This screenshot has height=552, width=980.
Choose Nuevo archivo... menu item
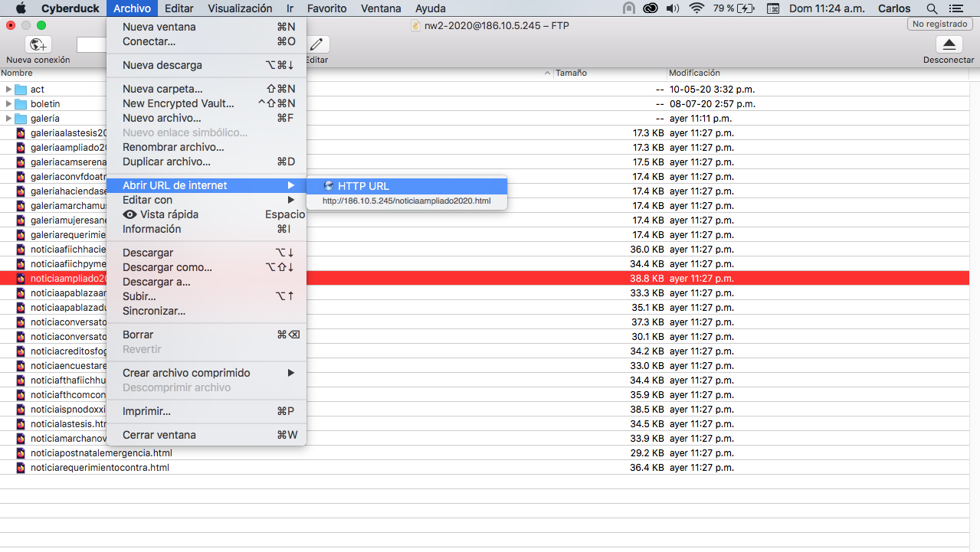[x=206, y=118]
